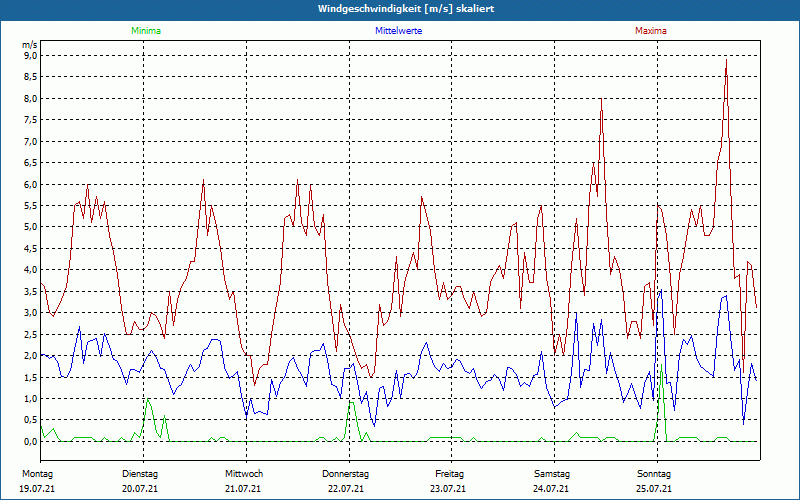800x500 pixels.
Task: Click the y-axis value '7,0'
Action: pyautogui.click(x=31, y=141)
